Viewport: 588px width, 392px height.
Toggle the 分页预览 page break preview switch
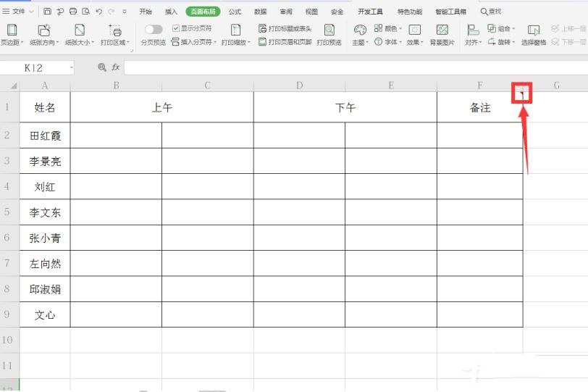click(154, 29)
